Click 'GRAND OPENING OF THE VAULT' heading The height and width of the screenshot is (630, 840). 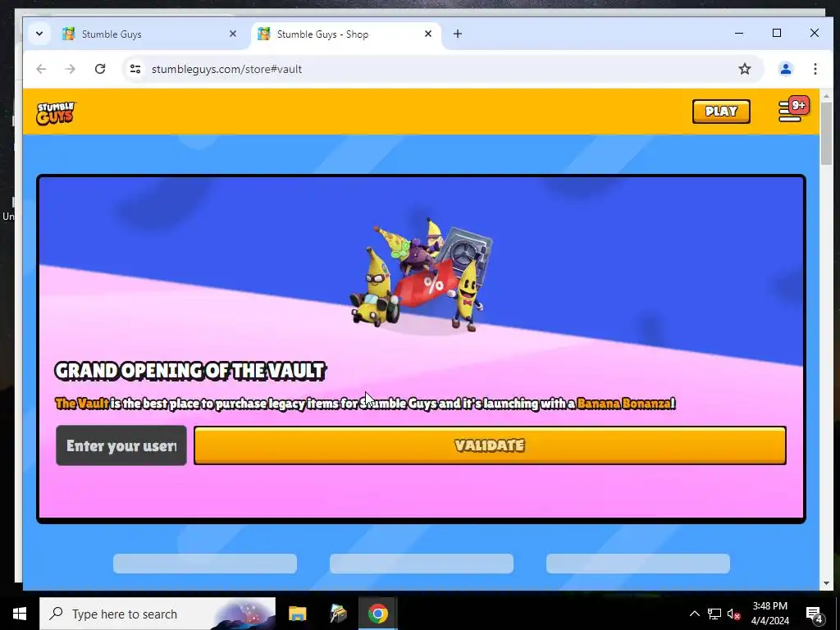click(x=190, y=371)
